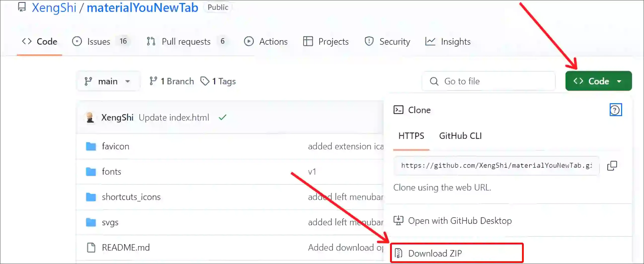Screen dimensions: 644x264
Task: Click the svgs folder icon
Action: 91,222
